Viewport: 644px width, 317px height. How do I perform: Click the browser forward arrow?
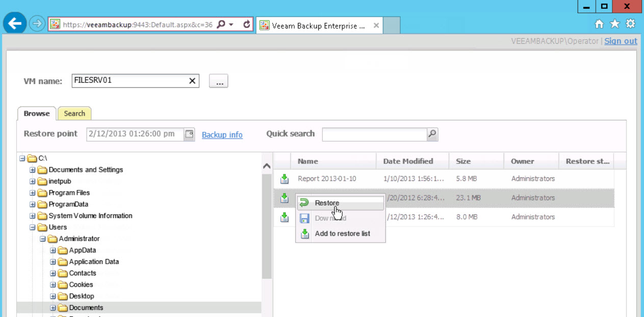pyautogui.click(x=37, y=24)
